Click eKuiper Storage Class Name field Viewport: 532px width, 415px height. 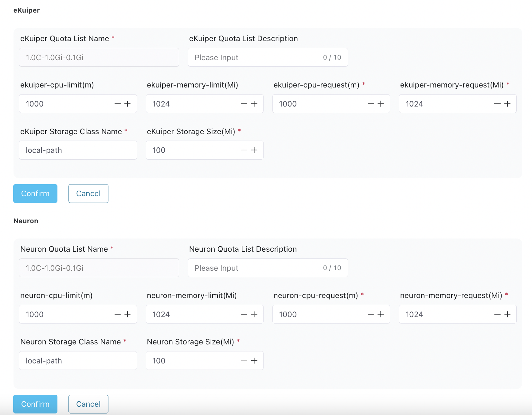pyautogui.click(x=78, y=150)
